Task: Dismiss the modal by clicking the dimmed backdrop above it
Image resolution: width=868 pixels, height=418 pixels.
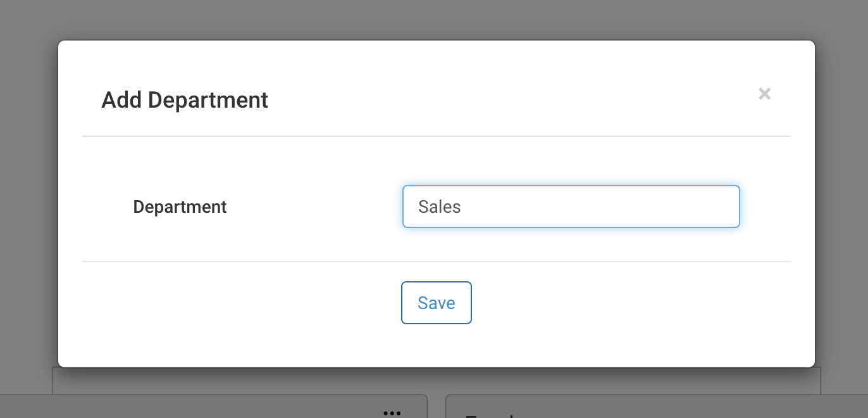Action: tap(434, 19)
